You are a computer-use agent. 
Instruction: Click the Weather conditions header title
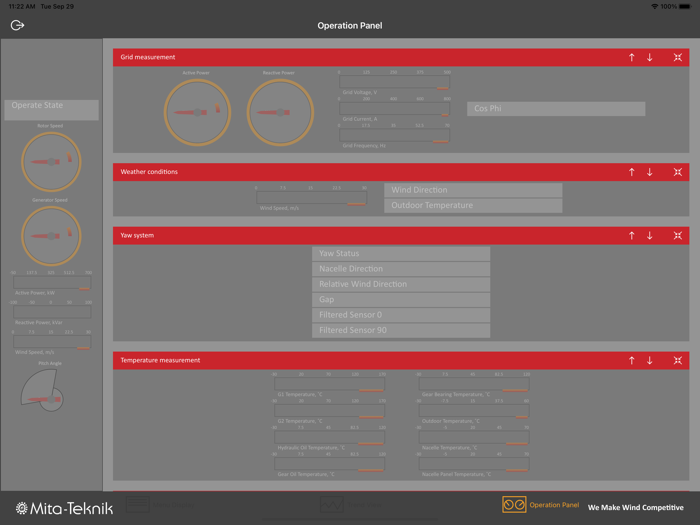point(149,172)
